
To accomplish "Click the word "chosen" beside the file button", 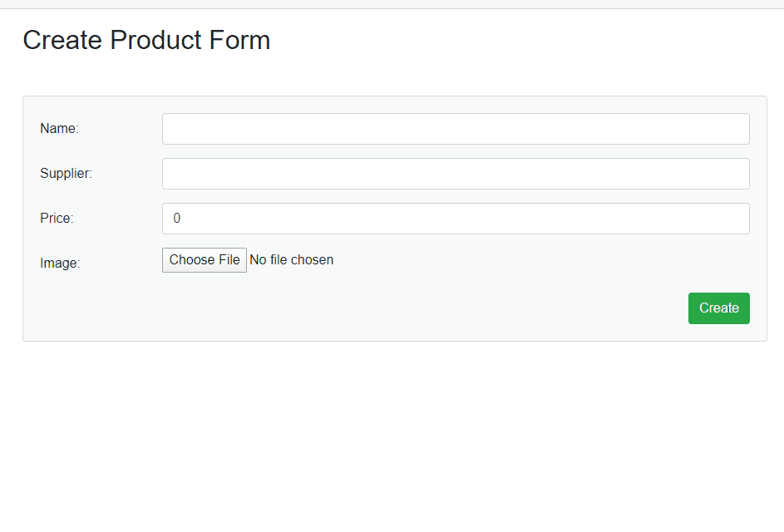I will (x=312, y=260).
